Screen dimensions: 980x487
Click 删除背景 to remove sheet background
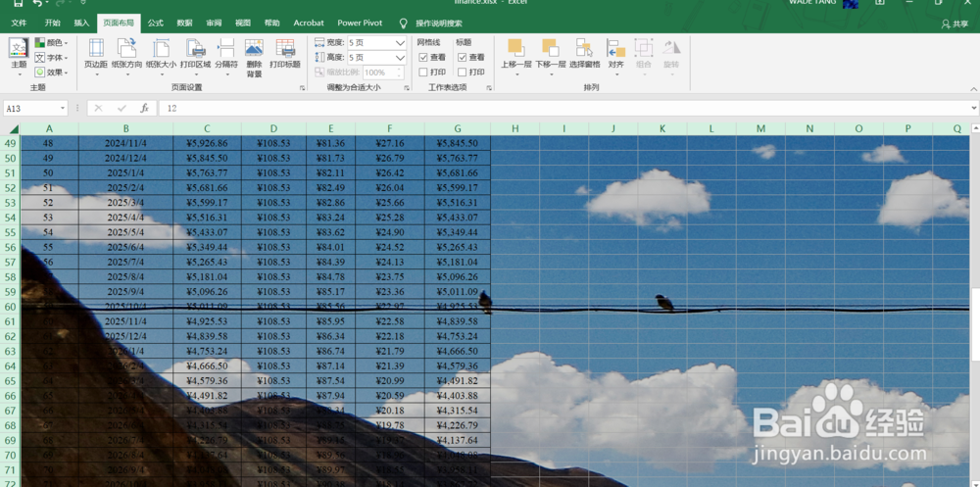click(255, 58)
